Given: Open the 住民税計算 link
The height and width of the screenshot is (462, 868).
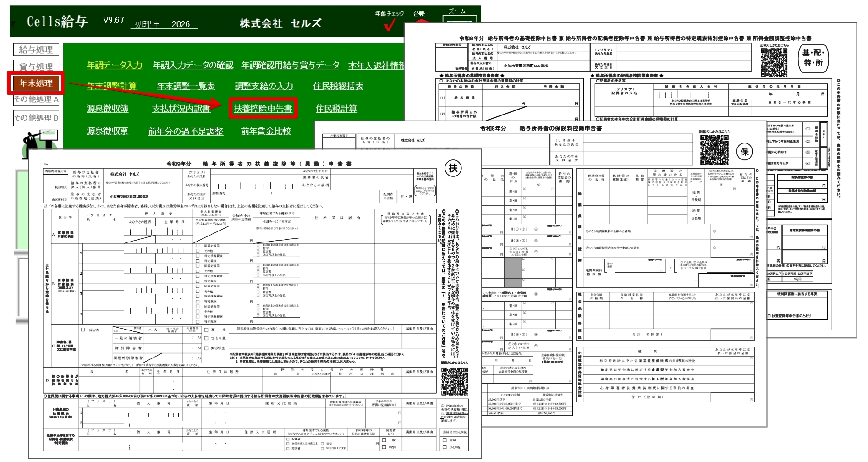Looking at the screenshot, I should pos(336,109).
